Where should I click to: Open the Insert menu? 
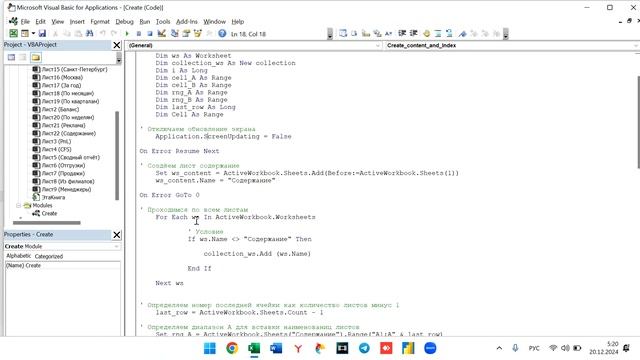coord(77,22)
